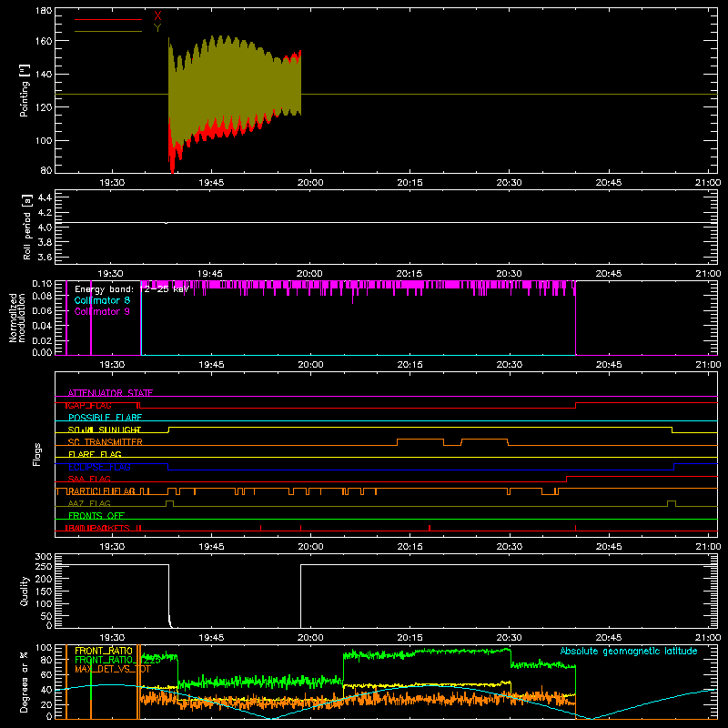
Task: Click the 150 tick on Quality axis
Action: coord(44,591)
